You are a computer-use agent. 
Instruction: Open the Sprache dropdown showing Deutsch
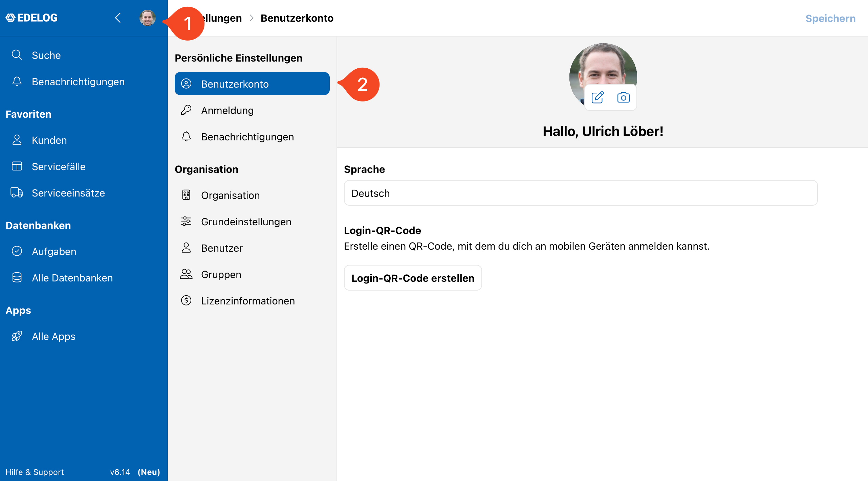(581, 193)
